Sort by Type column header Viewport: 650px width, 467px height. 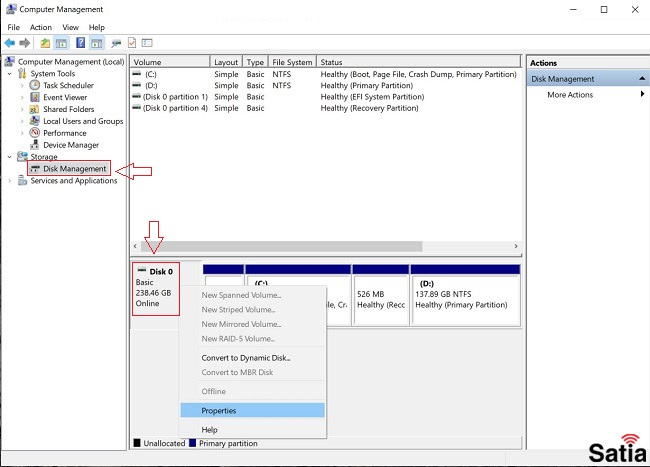click(x=255, y=62)
